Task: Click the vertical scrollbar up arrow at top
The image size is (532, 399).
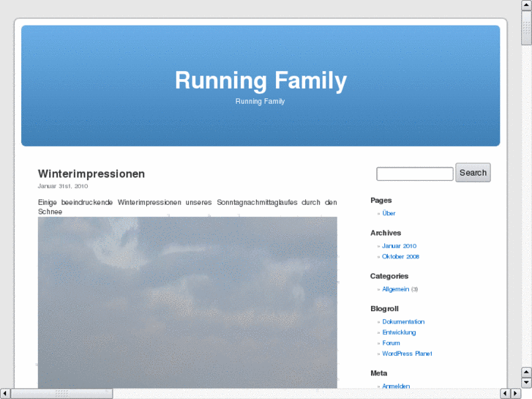Action: [x=526, y=5]
